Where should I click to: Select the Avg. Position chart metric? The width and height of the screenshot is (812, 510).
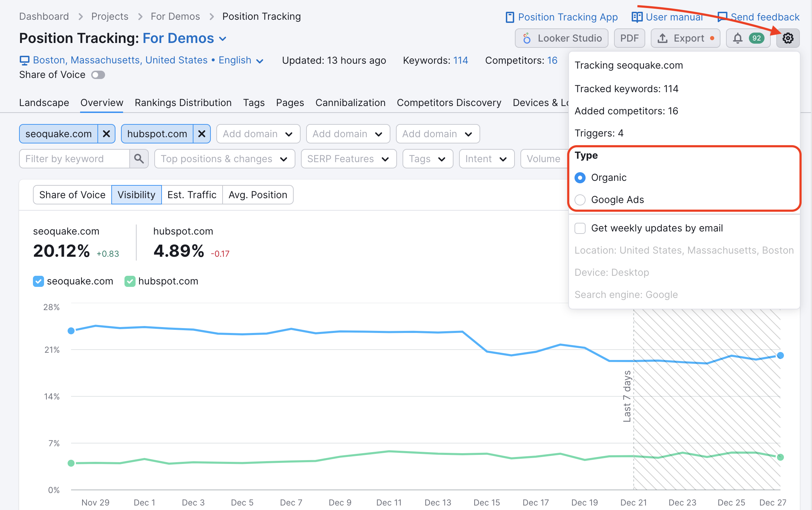(258, 195)
